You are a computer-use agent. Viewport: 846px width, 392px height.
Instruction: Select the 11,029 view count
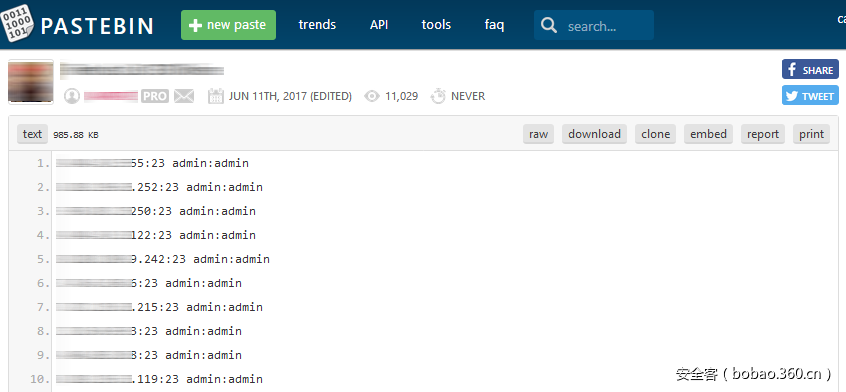point(401,96)
